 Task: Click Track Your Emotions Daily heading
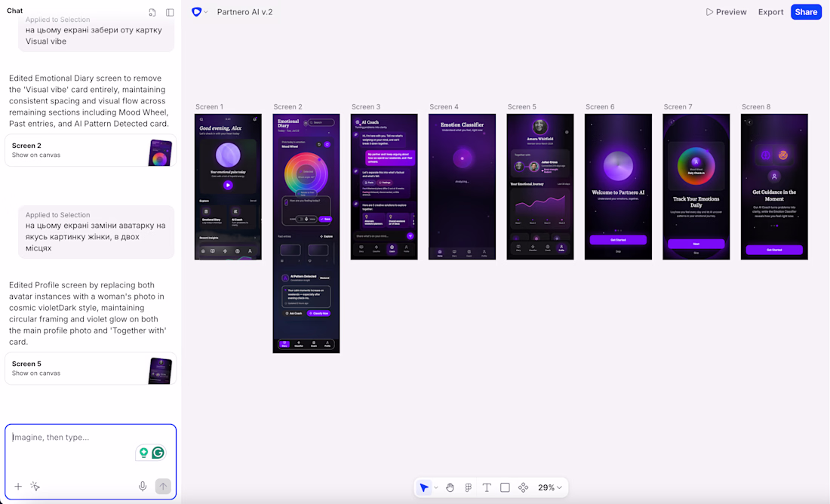696,201
